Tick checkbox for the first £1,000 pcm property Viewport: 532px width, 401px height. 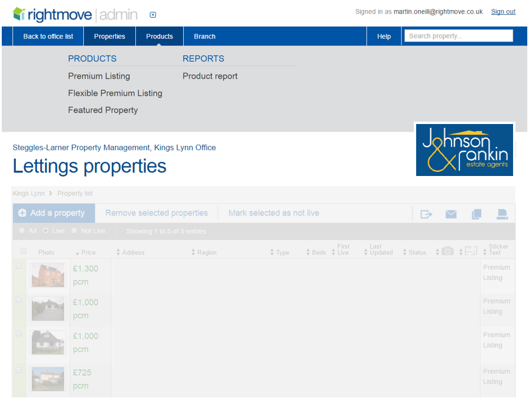pos(19,299)
